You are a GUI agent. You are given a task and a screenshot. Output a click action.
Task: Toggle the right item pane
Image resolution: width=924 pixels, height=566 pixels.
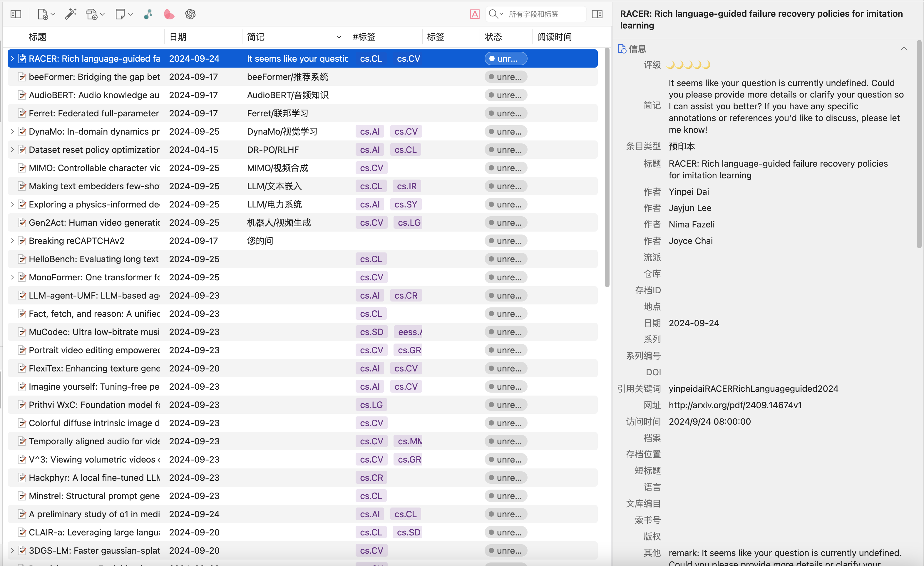coord(597,14)
